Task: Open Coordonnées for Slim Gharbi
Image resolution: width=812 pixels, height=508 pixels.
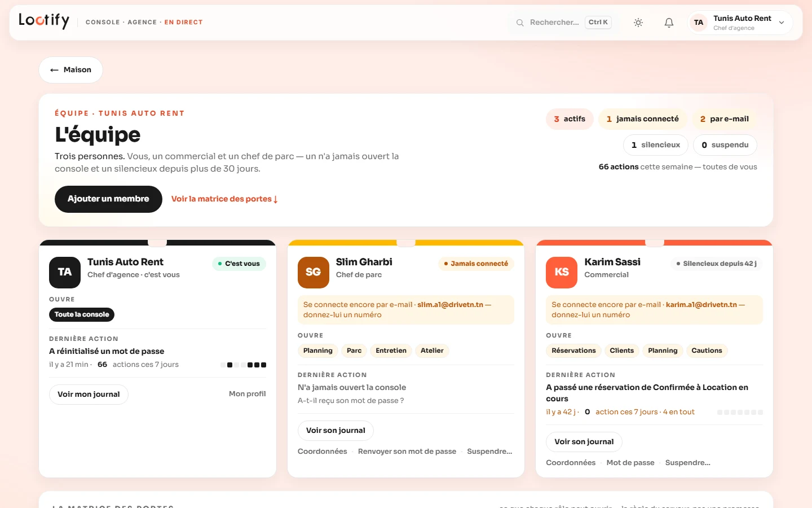Action: tap(323, 452)
